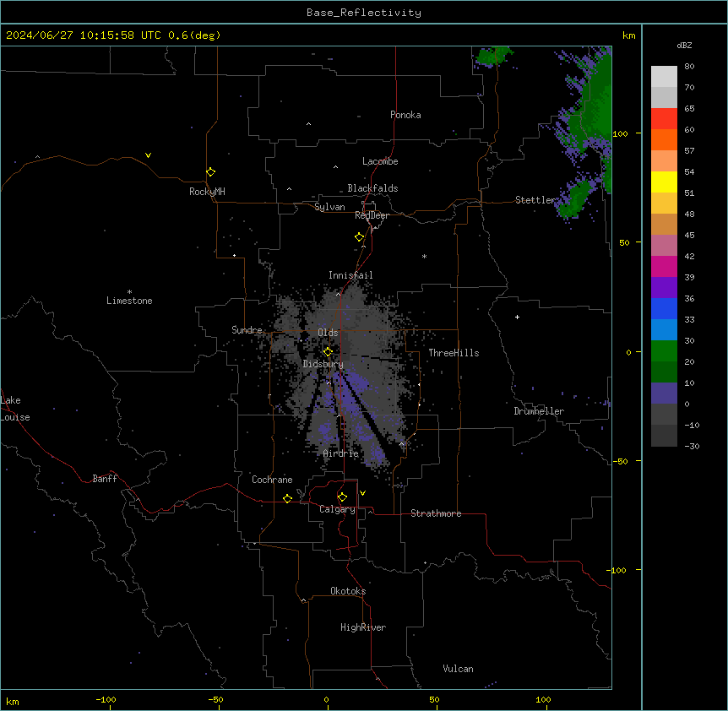Click the Limestone label
Image resolution: width=728 pixels, height=711 pixels.
click(x=129, y=301)
